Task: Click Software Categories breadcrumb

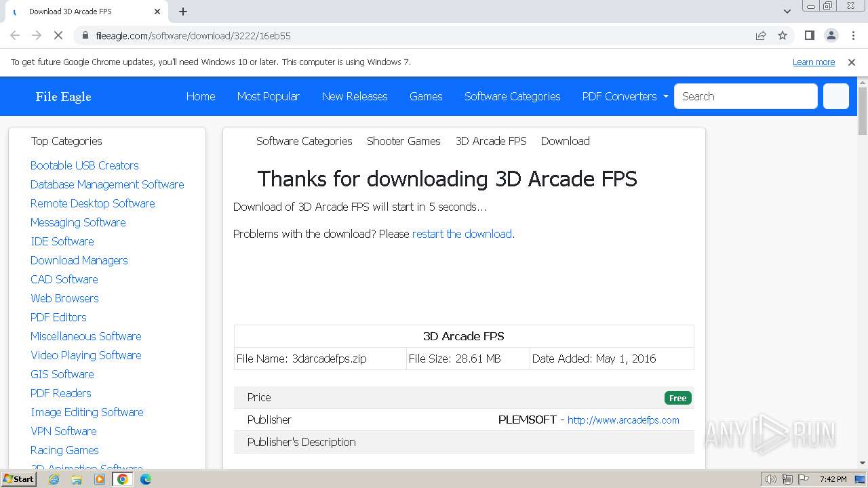Action: pyautogui.click(x=304, y=141)
